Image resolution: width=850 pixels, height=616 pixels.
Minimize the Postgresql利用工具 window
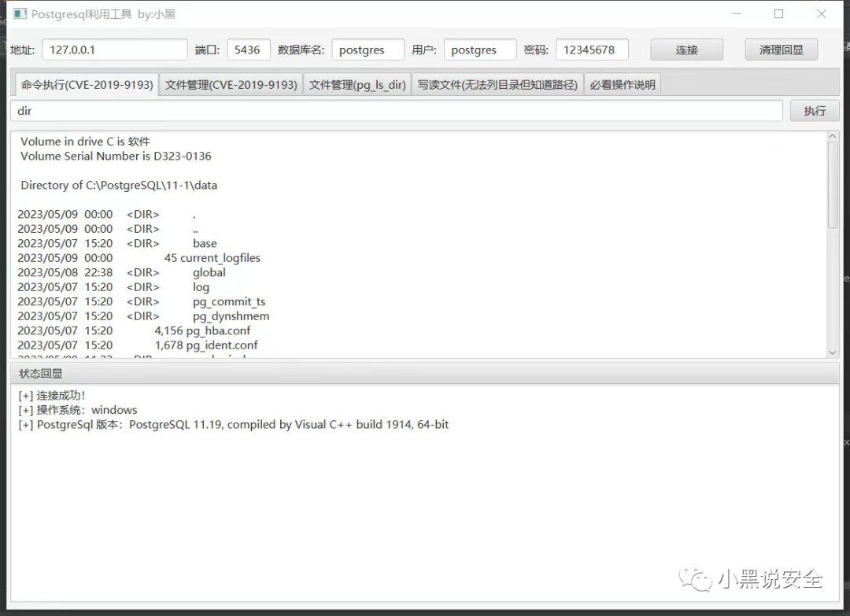pyautogui.click(x=736, y=14)
